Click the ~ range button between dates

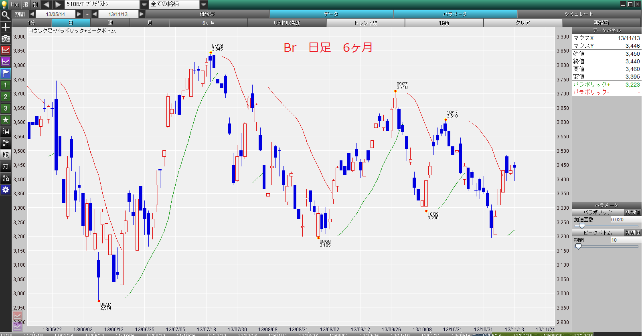(87, 14)
